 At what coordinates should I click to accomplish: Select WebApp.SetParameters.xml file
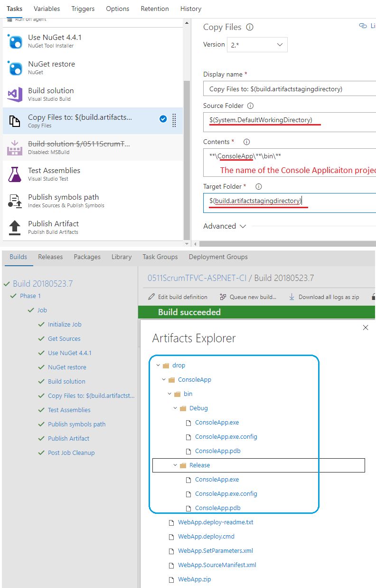[216, 551]
